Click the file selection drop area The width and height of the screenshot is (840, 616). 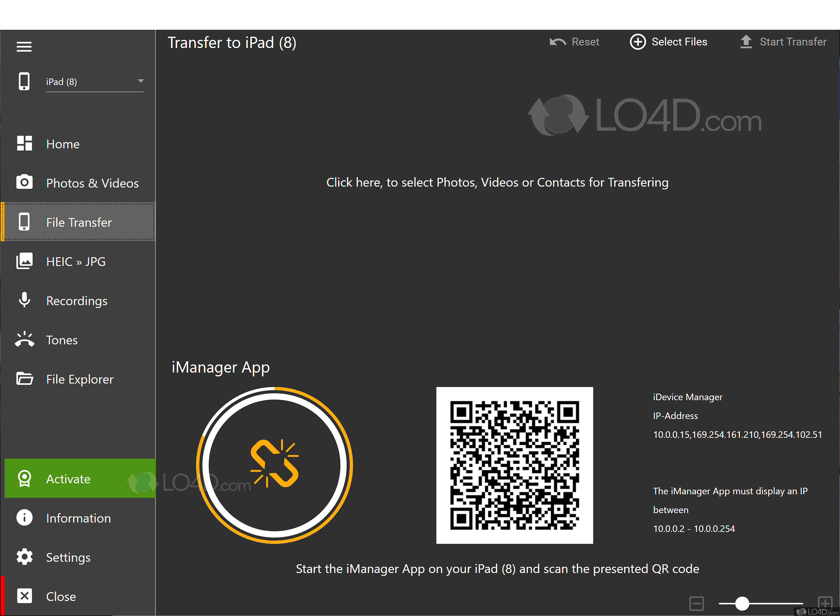tap(497, 182)
